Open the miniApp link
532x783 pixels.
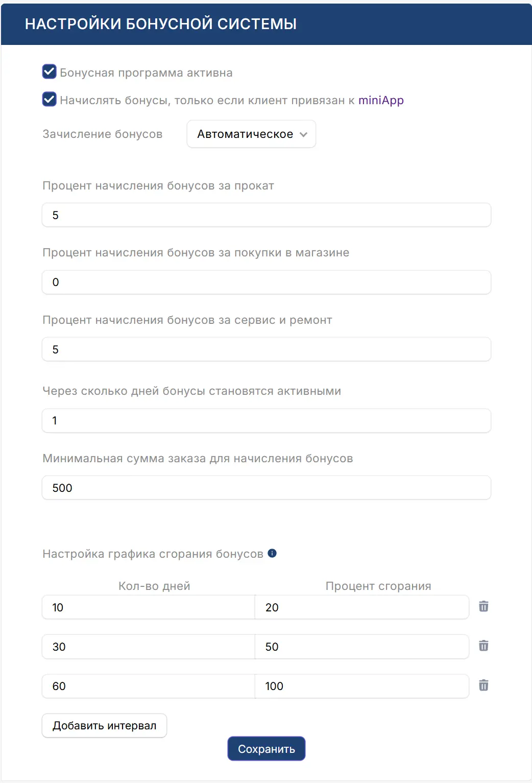[x=380, y=100]
